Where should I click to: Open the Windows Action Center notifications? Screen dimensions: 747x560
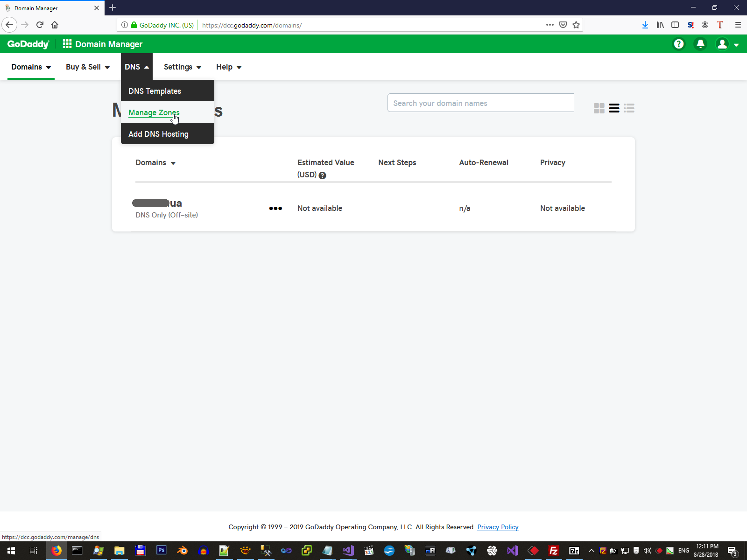(x=733, y=551)
